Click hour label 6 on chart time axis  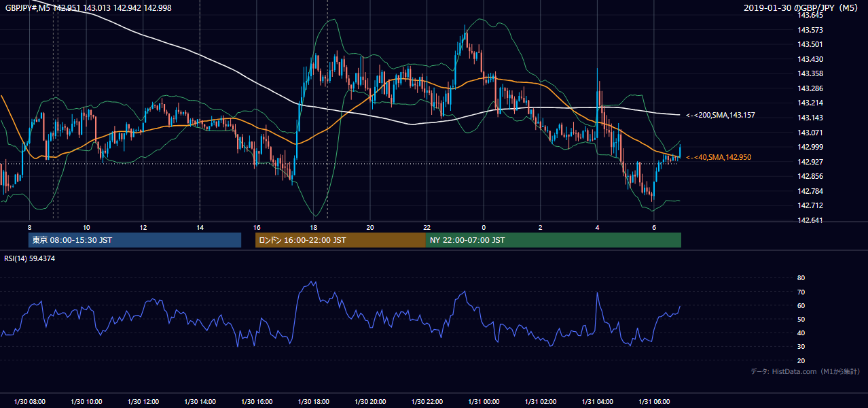pos(653,227)
